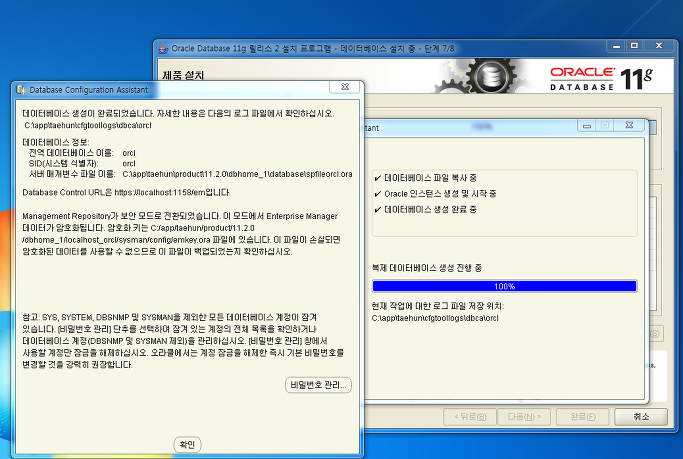
Task: Click the spfileorcl.ora server parameter path
Action: 237,174
